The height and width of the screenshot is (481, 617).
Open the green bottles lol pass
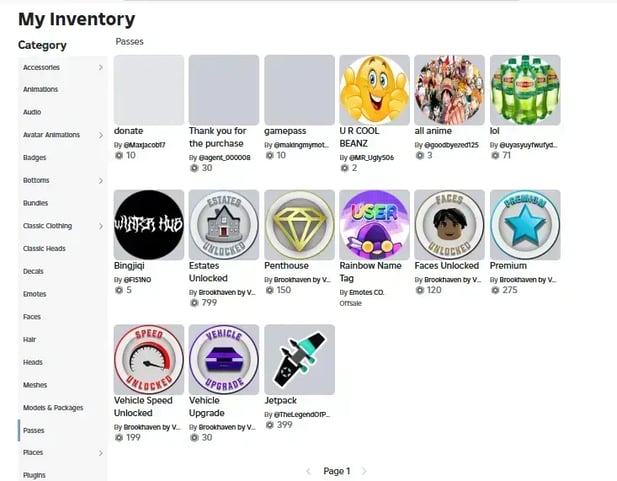pyautogui.click(x=525, y=90)
